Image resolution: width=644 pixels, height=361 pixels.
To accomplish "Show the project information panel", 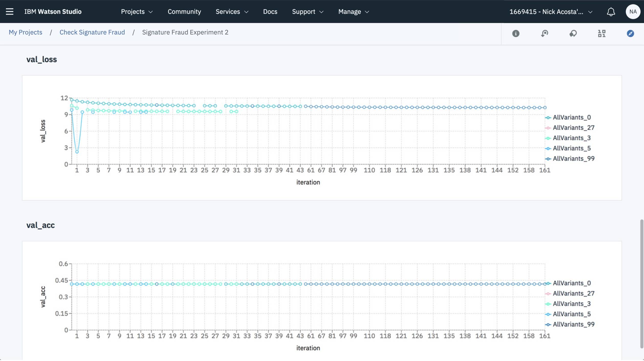I will tap(516, 33).
